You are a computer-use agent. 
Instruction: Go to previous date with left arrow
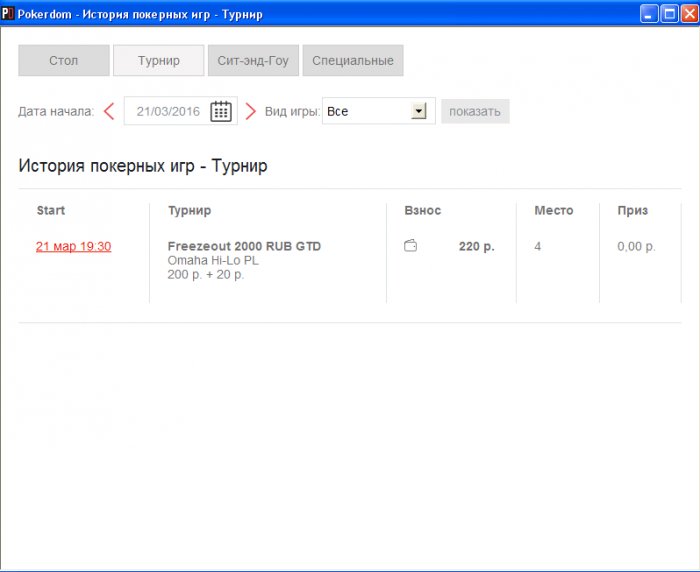pyautogui.click(x=109, y=111)
